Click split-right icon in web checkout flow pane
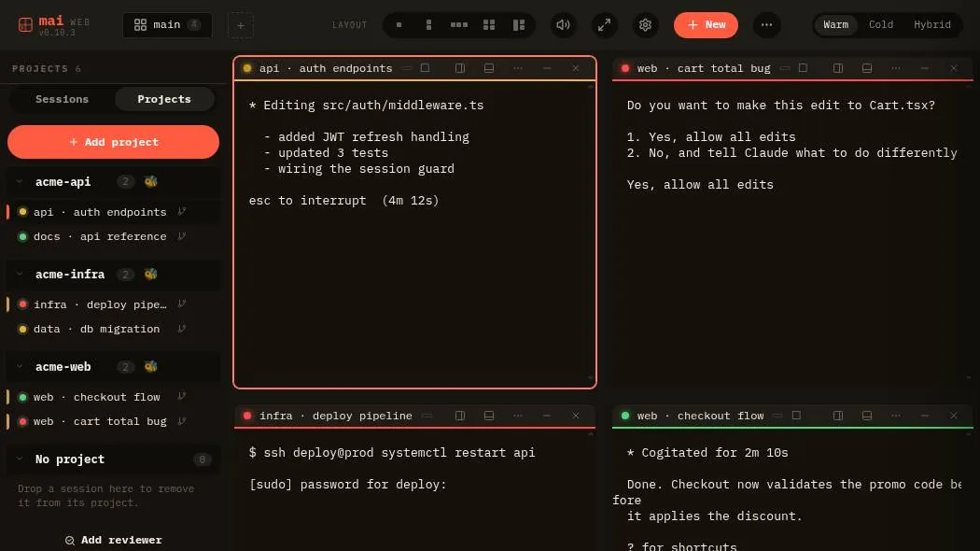Viewport: 980px width, 551px height. pos(838,416)
